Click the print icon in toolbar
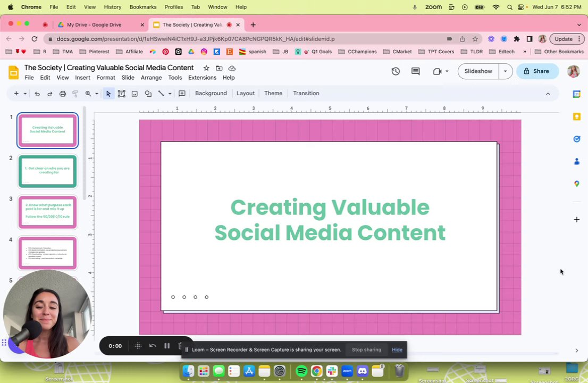Image resolution: width=588 pixels, height=383 pixels. (63, 94)
